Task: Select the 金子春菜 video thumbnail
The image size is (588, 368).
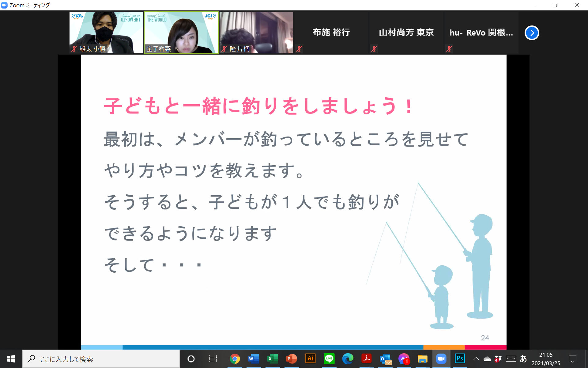Action: 181,33
